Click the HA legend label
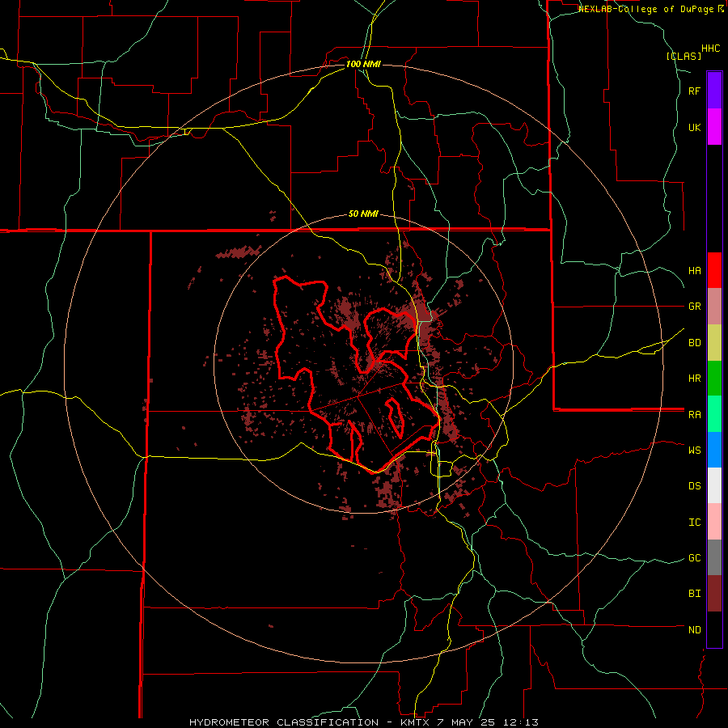The image size is (728, 728). click(695, 270)
